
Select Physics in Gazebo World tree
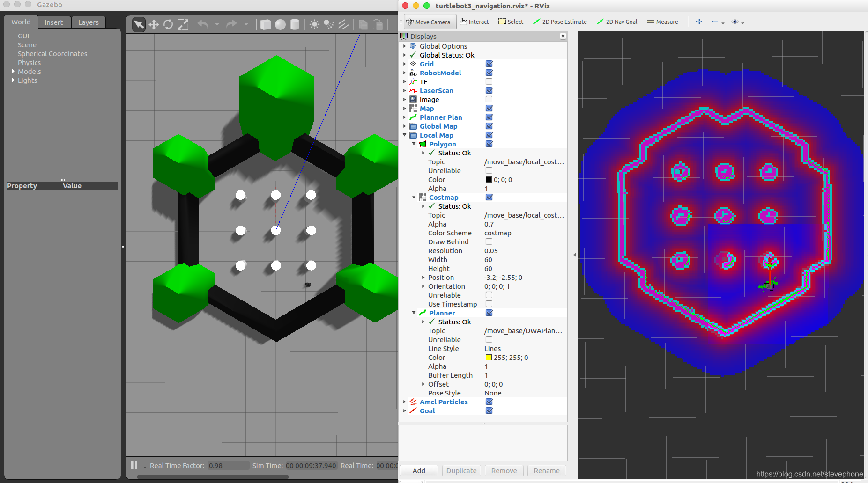click(x=29, y=63)
